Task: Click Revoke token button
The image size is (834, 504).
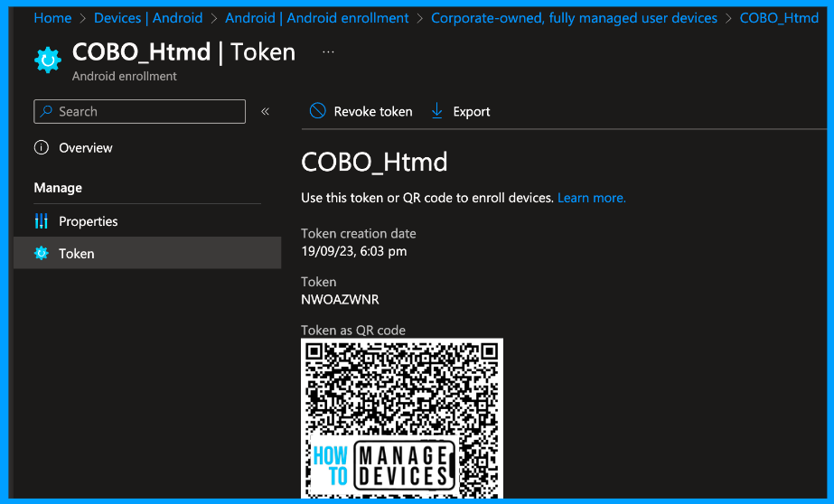Action: coord(361,111)
